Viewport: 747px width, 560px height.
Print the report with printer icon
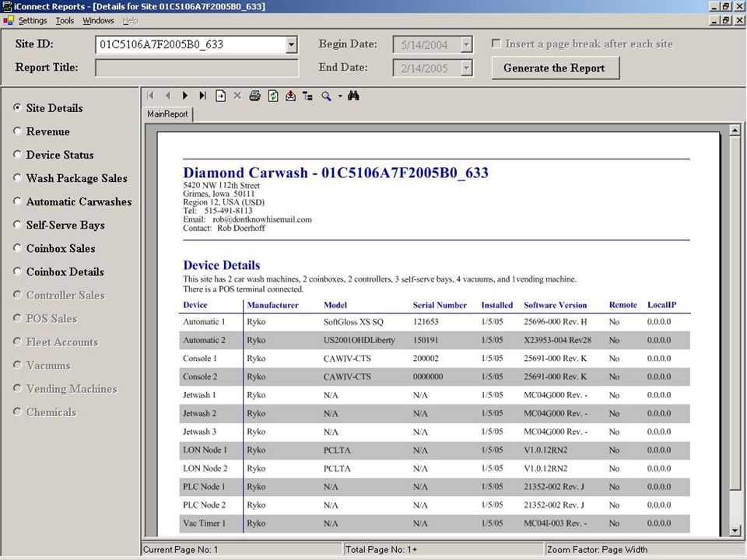255,96
